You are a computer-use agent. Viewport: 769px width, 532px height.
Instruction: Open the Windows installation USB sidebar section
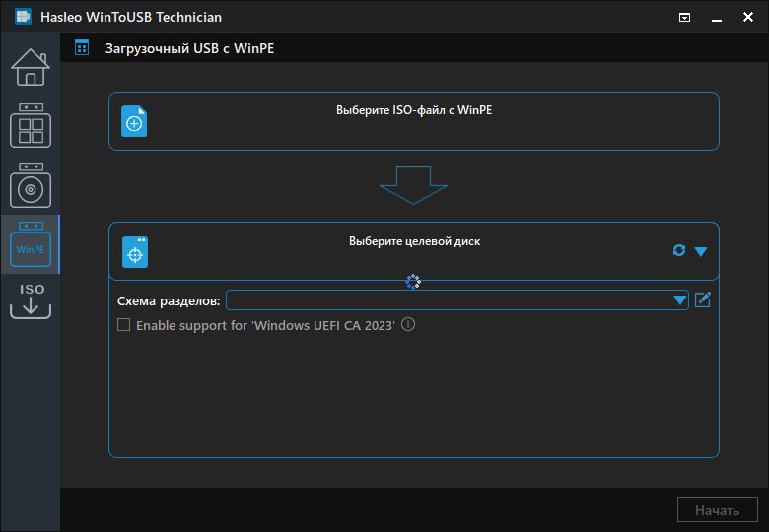[x=30, y=184]
